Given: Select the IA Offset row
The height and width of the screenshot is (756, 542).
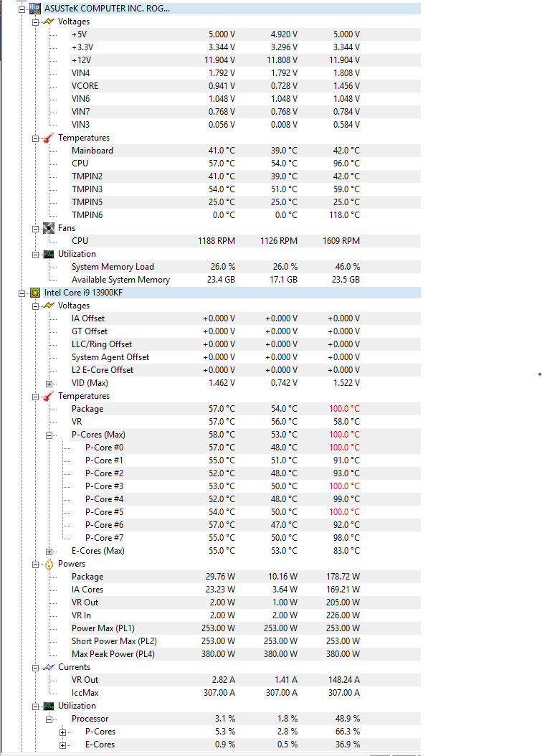Looking at the screenshot, I should point(245,318).
